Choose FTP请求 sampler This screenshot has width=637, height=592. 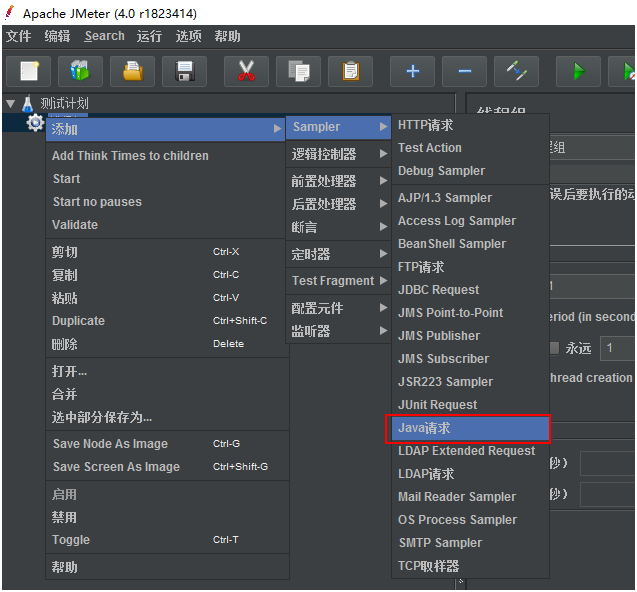470,267
